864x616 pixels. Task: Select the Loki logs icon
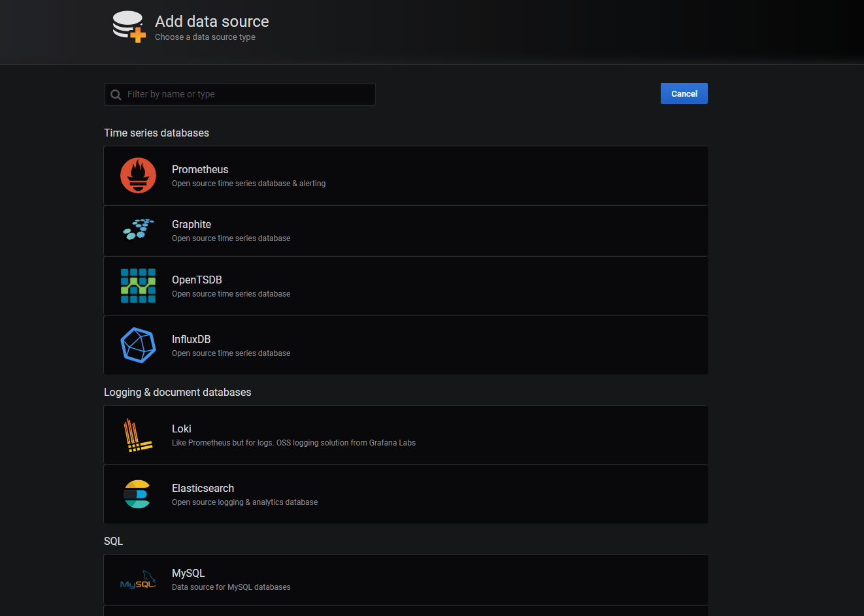(138, 434)
